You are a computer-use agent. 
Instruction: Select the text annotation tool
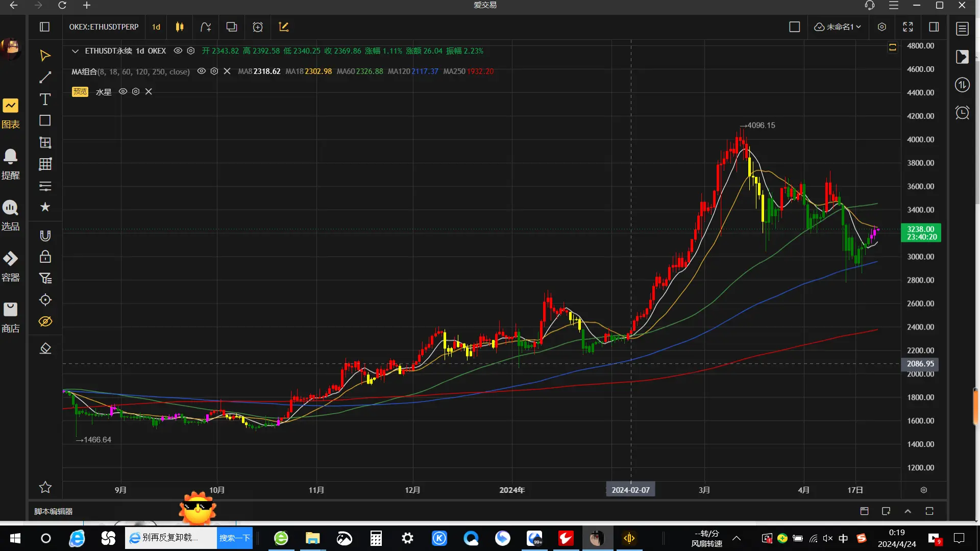[x=45, y=99]
